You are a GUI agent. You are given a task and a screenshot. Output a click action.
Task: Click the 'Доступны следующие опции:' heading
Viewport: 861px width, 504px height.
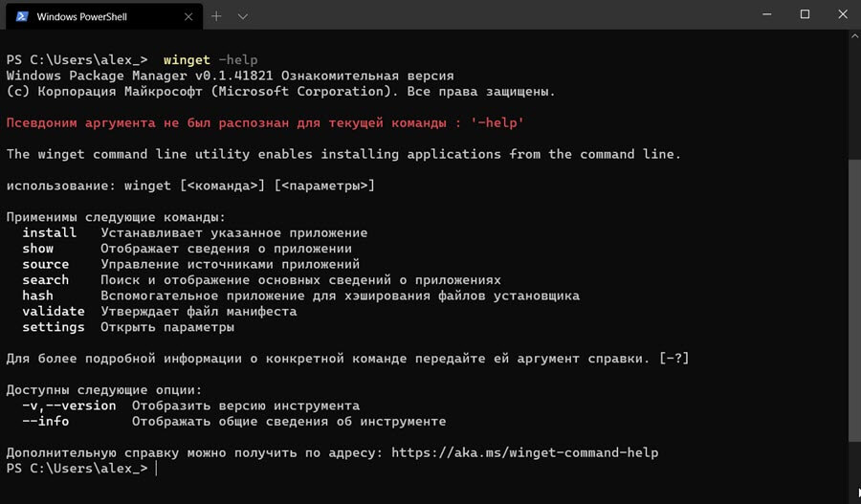point(104,390)
